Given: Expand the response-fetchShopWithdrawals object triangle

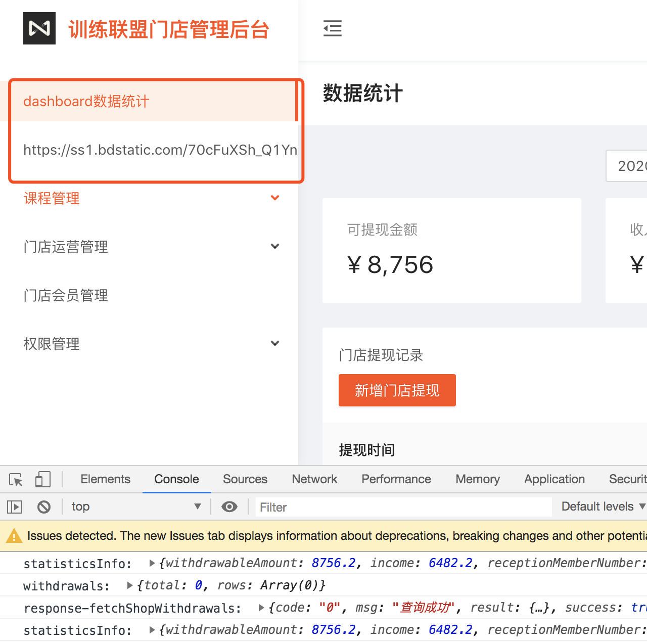Looking at the screenshot, I should point(261,608).
